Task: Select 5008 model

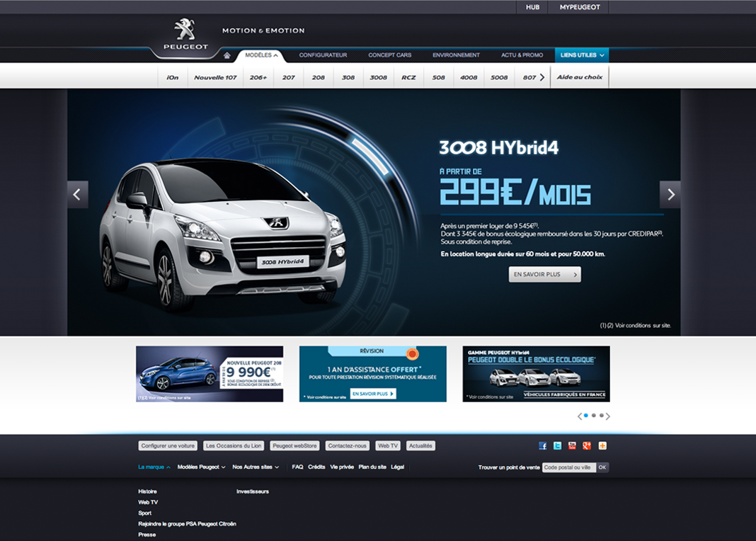Action: [499, 77]
